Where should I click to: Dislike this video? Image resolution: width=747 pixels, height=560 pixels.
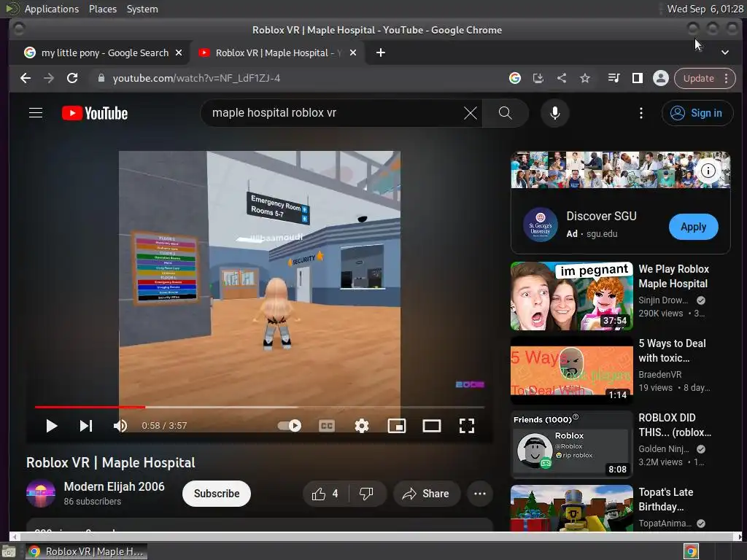[x=366, y=494]
